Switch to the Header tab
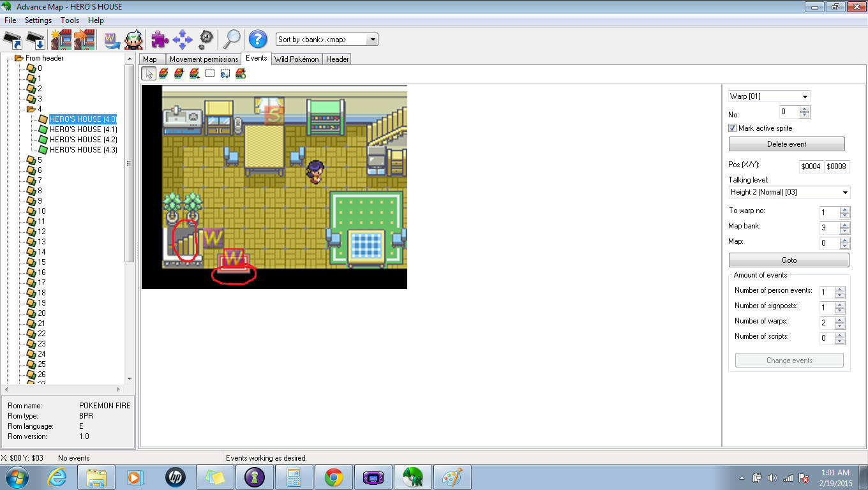 (337, 59)
